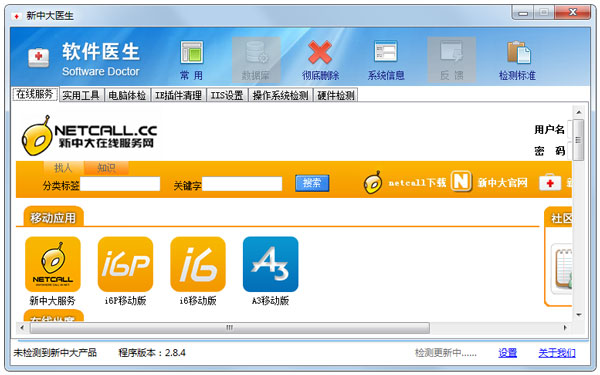Click the vertical scrollbar thumb

point(579,140)
